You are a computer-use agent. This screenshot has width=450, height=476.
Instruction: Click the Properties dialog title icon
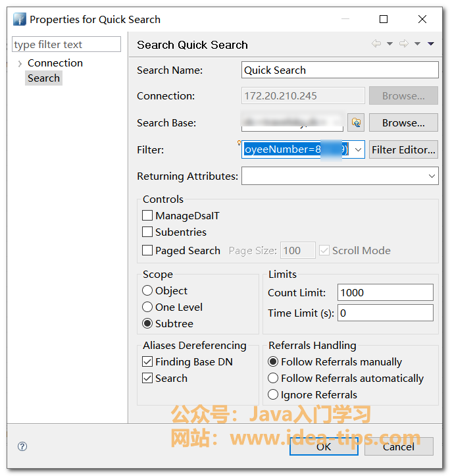(x=20, y=19)
